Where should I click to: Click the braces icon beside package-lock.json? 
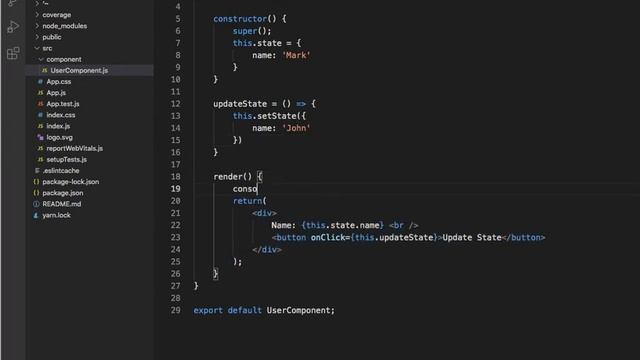point(36,182)
